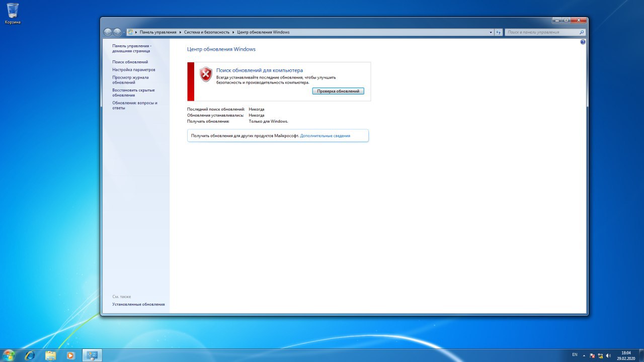
Task: Expand breadcrumb arrow after Панель управления
Action: [x=180, y=32]
